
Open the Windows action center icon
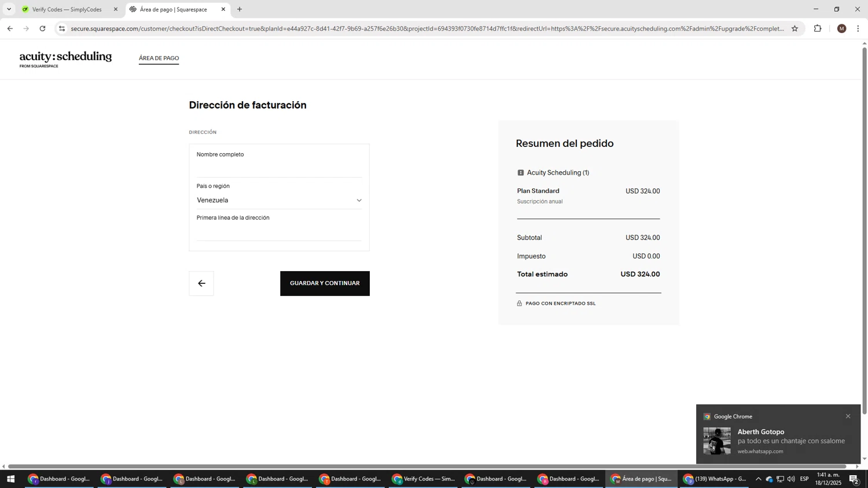coord(854,479)
